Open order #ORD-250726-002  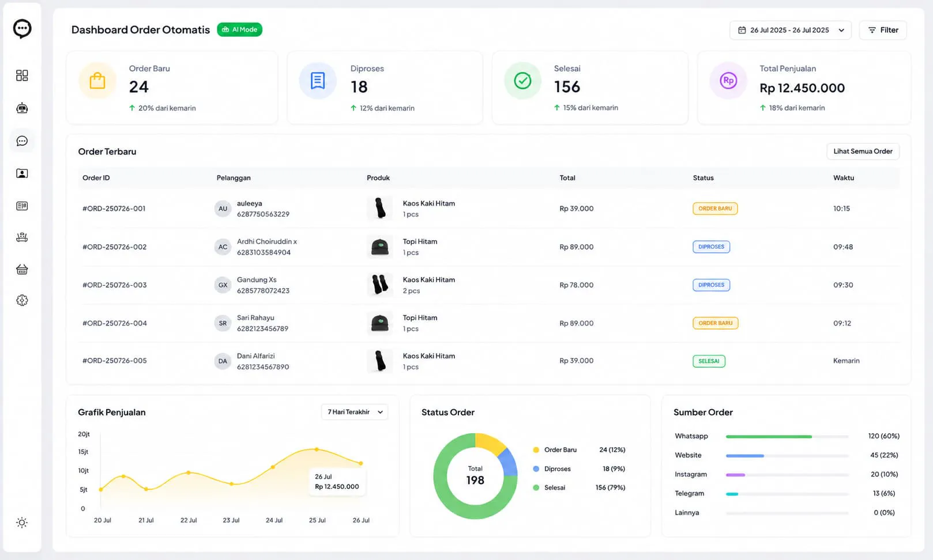[115, 247]
